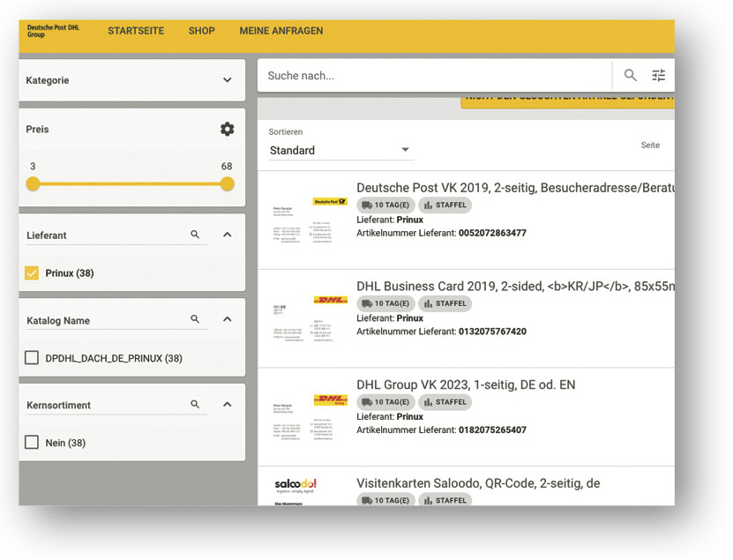Click the Deutsche Post DHL Group logo
The image size is (733, 560).
click(53, 31)
